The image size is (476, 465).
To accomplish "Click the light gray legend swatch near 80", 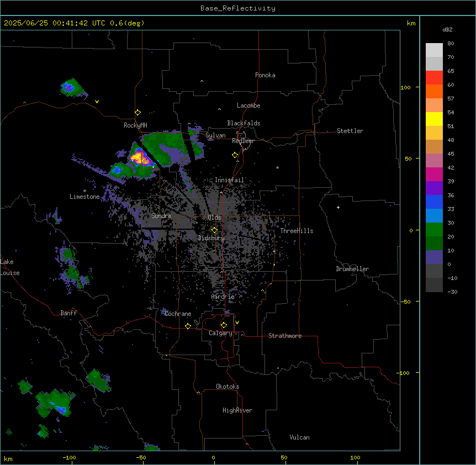I will (434, 50).
